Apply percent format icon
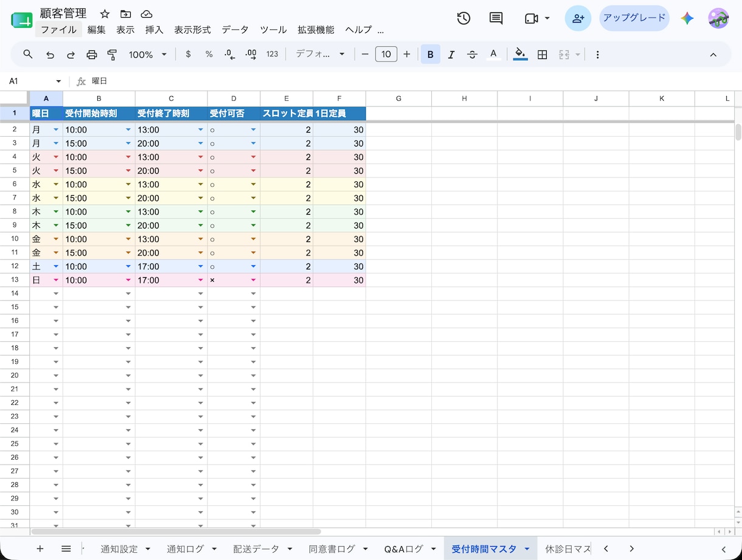This screenshot has width=742, height=560. (209, 54)
